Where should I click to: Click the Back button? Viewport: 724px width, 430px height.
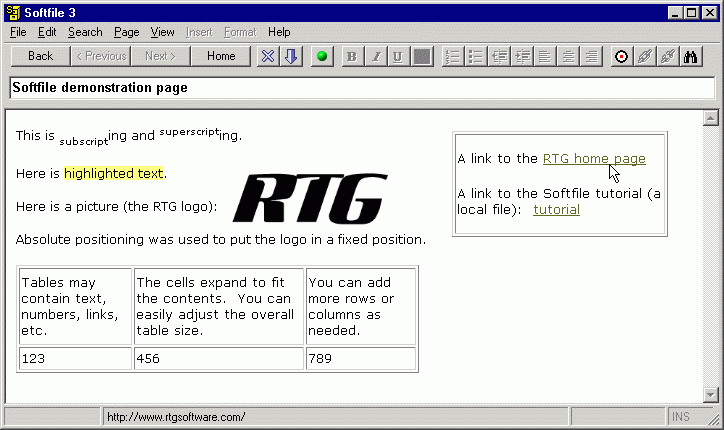click(40, 56)
